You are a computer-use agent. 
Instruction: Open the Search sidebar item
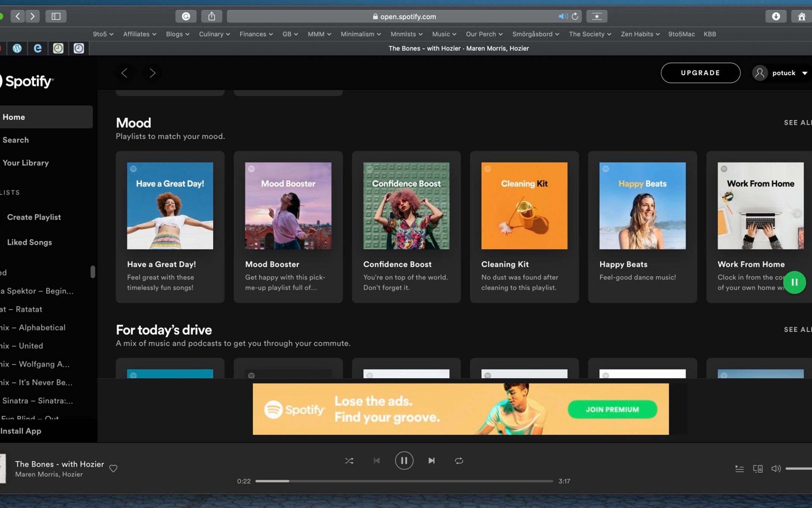click(16, 140)
